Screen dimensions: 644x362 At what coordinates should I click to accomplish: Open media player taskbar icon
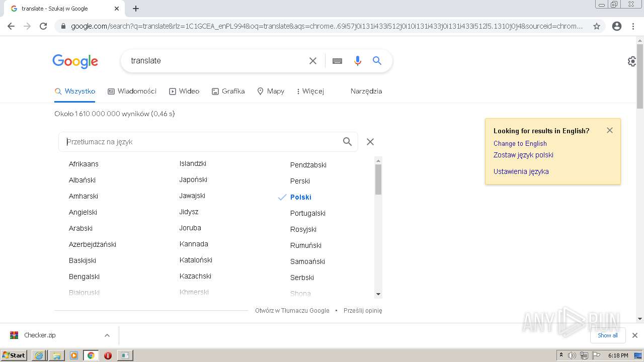tap(74, 355)
